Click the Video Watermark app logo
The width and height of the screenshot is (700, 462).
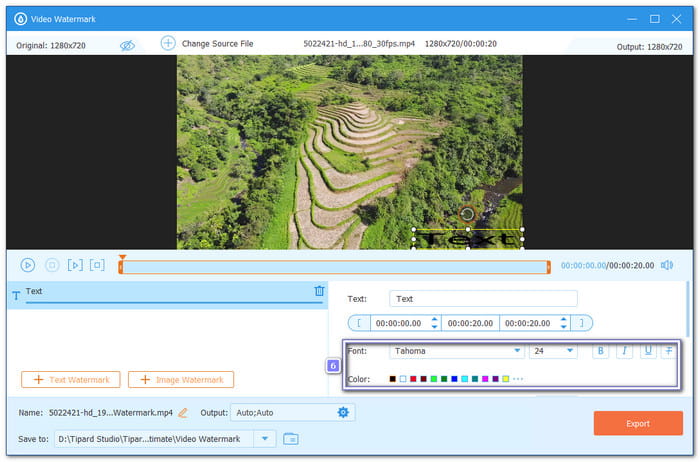(21, 19)
